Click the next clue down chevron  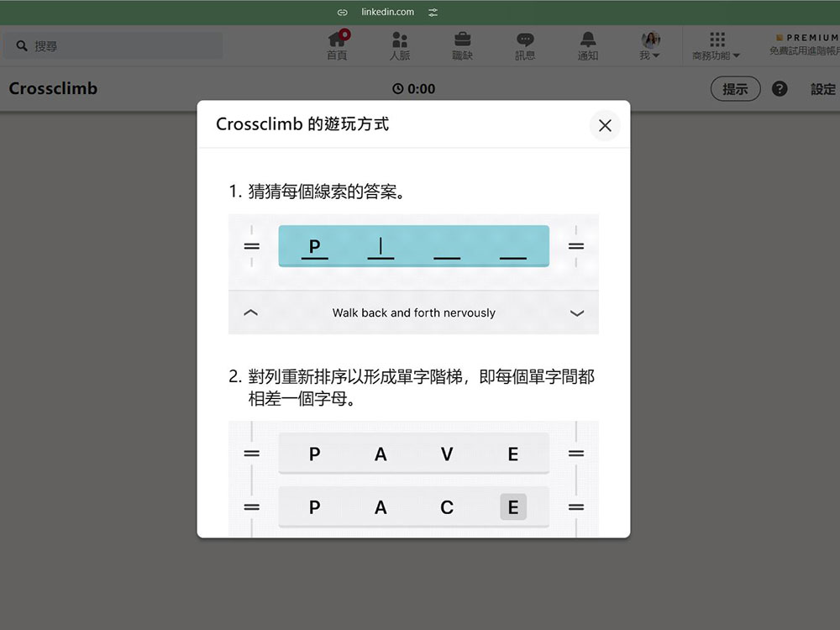(x=576, y=312)
